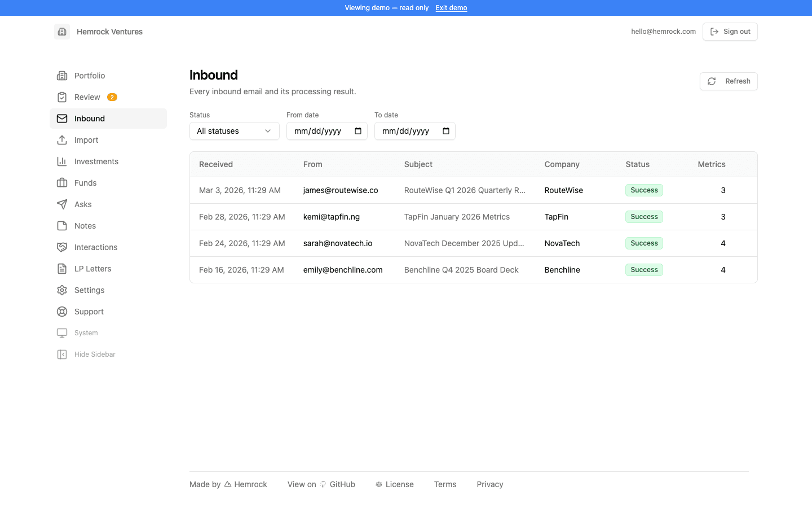Click Made by Hemrock footer link
The height and width of the screenshot is (508, 812).
click(x=228, y=484)
